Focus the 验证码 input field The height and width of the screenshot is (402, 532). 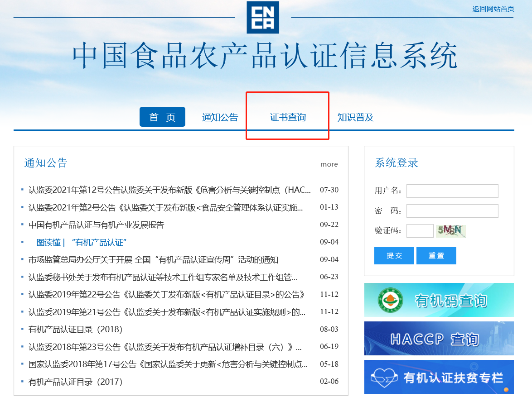point(420,231)
